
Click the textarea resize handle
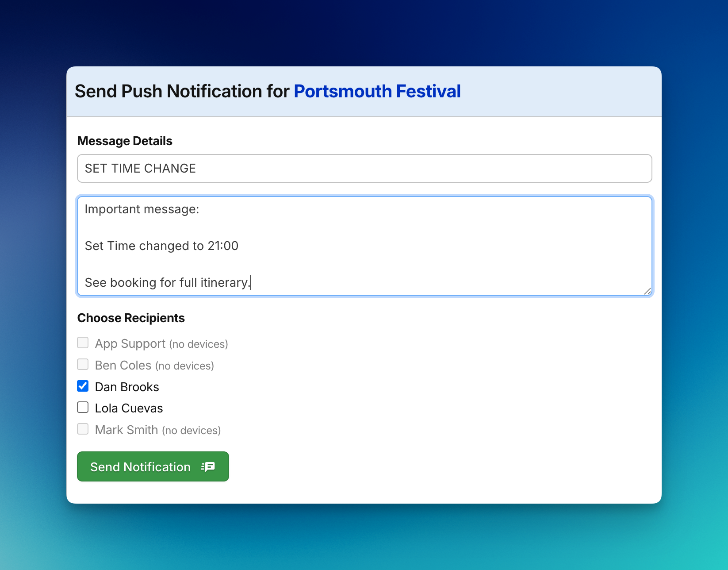tap(648, 291)
